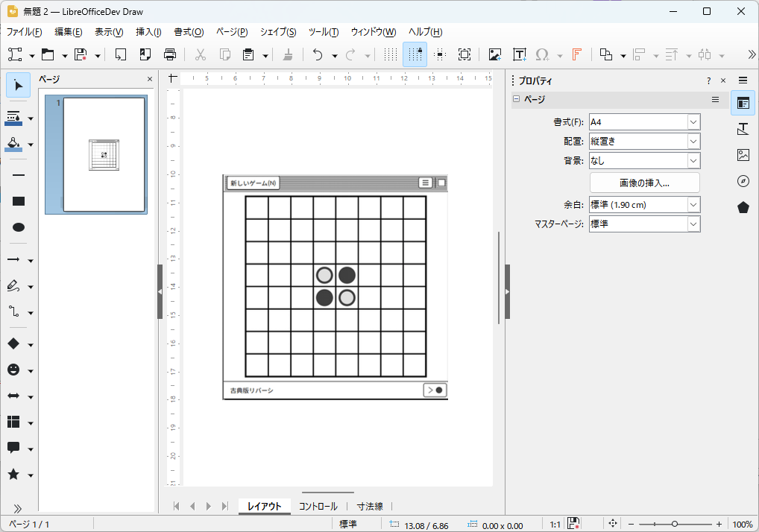Open sidebar settings hamburger menu
This screenshot has width=759, height=532.
point(743,80)
